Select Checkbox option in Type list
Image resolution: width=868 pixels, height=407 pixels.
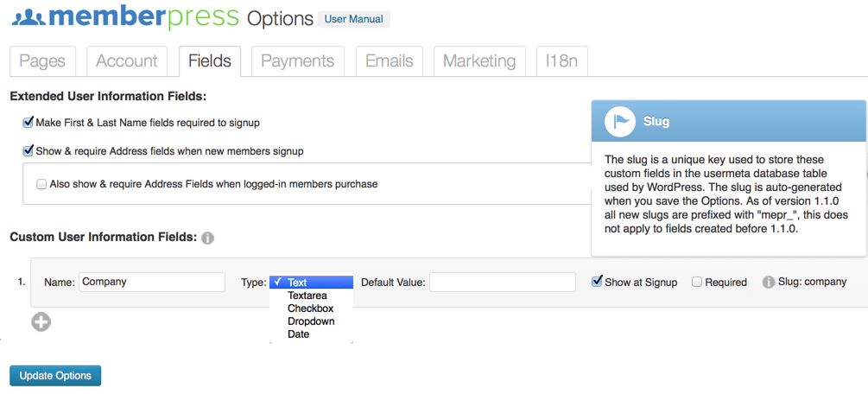(311, 308)
